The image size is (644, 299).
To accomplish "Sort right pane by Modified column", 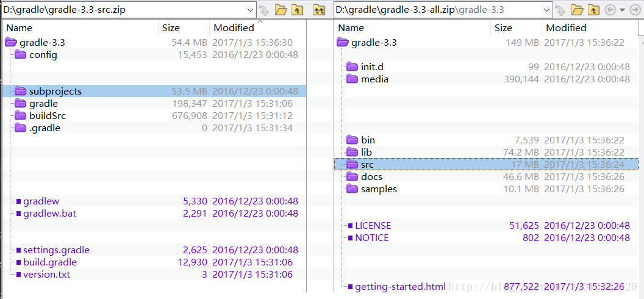I will click(590, 27).
